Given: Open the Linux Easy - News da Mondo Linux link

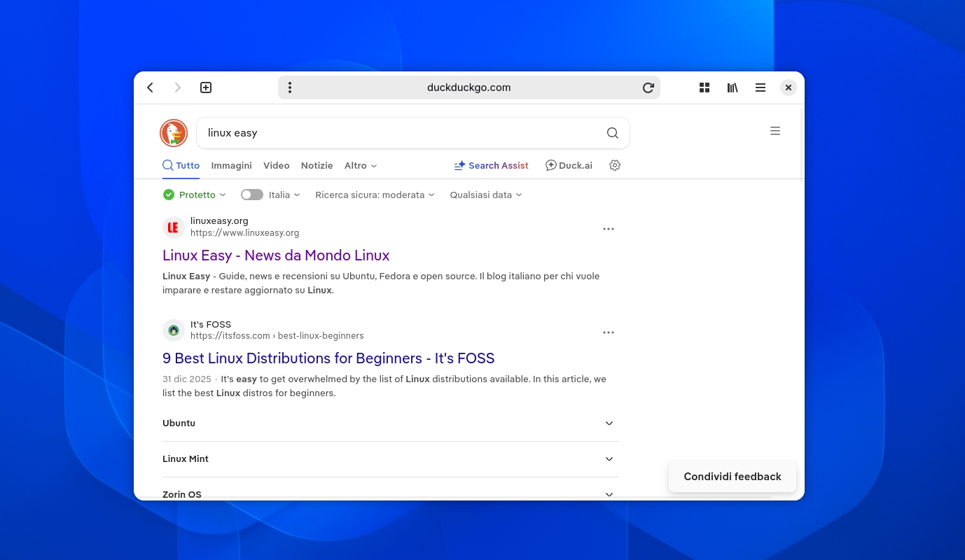Looking at the screenshot, I should (276, 255).
